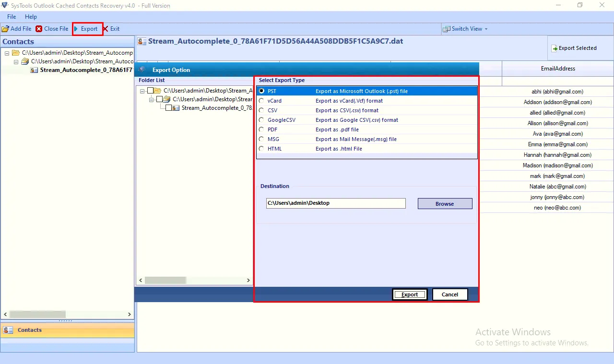This screenshot has height=364, width=614.
Task: Click the EmailAddress column header
Action: (558, 69)
